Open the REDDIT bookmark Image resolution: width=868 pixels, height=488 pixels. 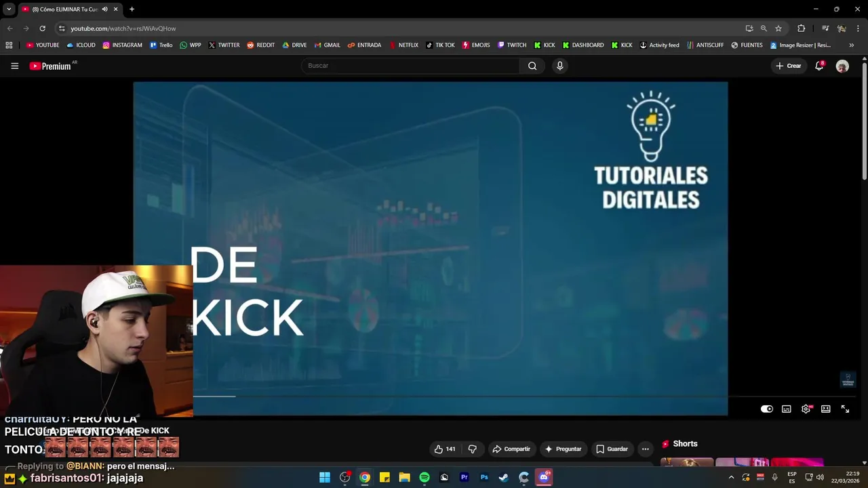260,45
